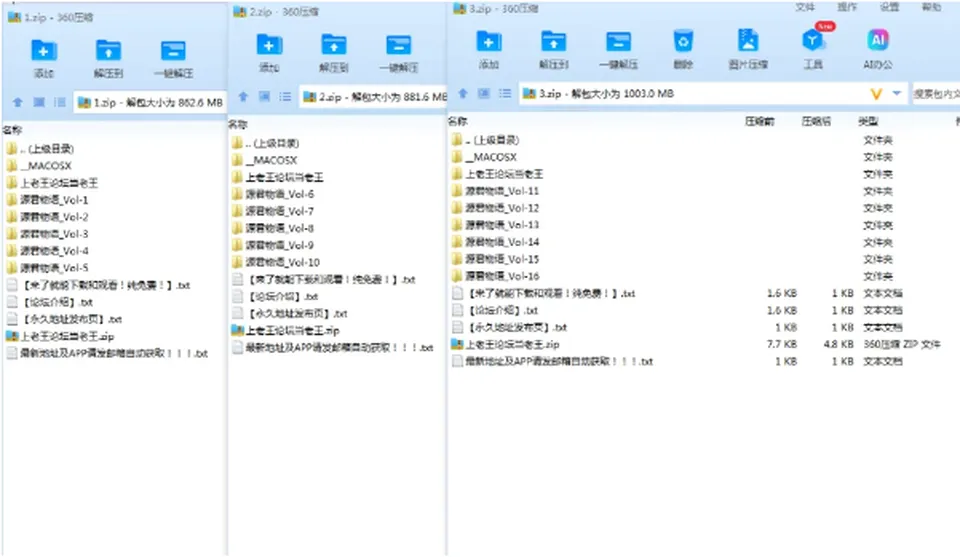Select the Vol-13 folder in the 3.zip window
The width and height of the screenshot is (960, 557).
(x=495, y=225)
